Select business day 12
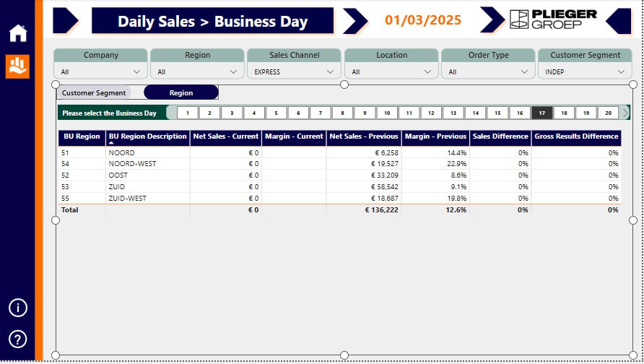 click(x=431, y=113)
